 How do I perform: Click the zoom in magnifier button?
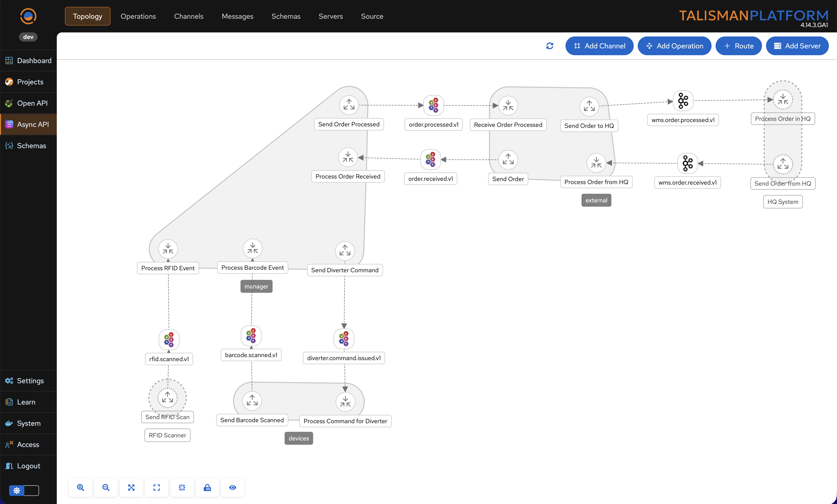click(81, 487)
